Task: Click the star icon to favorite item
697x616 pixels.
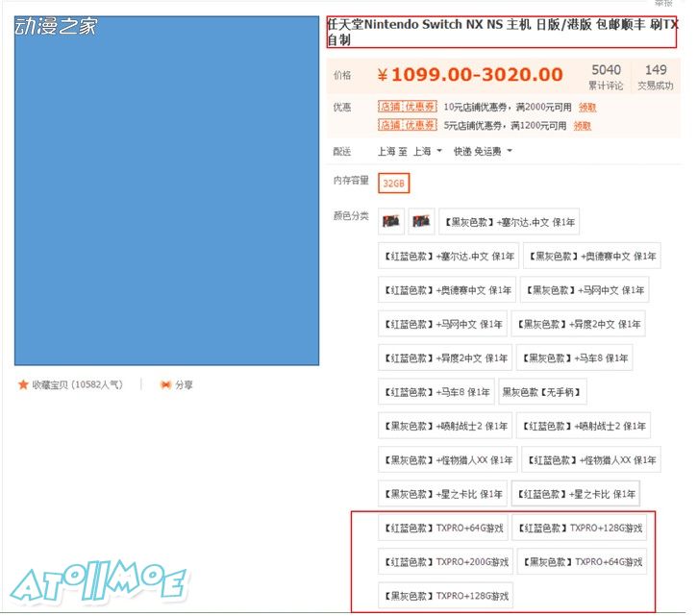Action: 23,384
